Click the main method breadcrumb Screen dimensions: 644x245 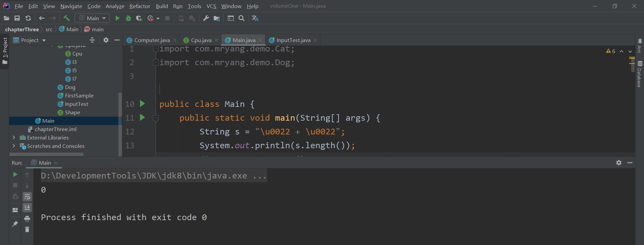pos(94,29)
